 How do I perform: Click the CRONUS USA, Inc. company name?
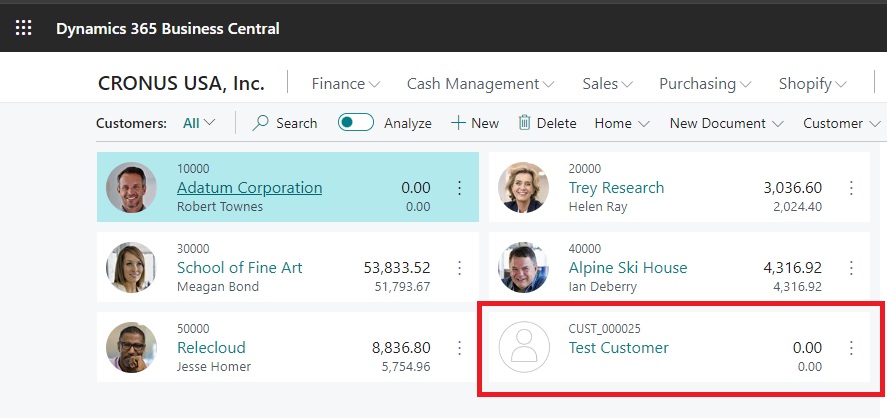click(181, 84)
